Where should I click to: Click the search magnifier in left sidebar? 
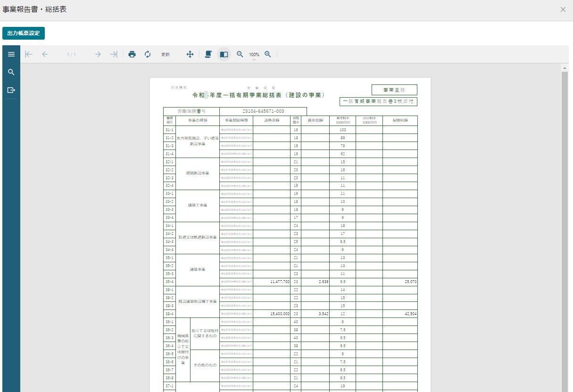11,72
